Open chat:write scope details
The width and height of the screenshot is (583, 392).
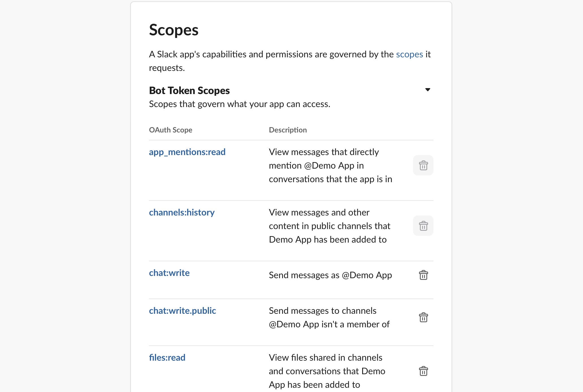169,273
